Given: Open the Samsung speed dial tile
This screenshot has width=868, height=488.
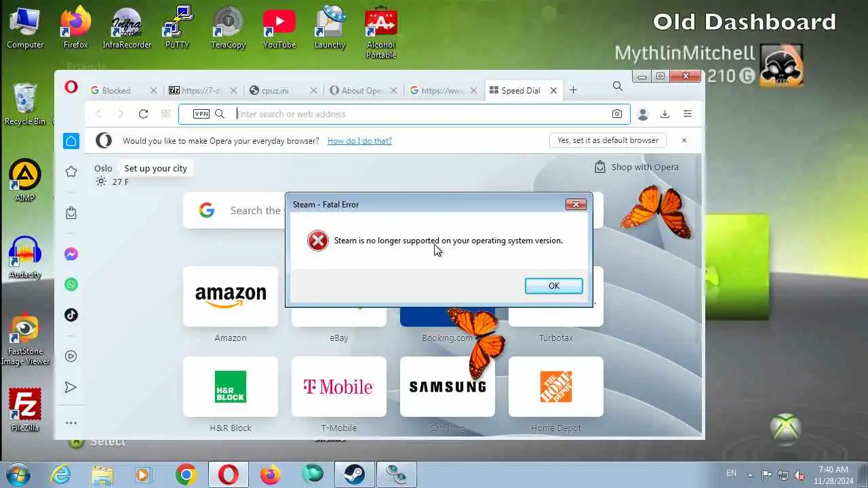Looking at the screenshot, I should tap(448, 386).
